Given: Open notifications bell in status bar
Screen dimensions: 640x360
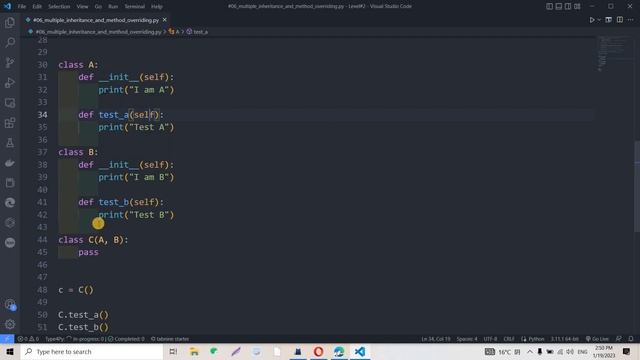Looking at the screenshot, I should click(631, 339).
